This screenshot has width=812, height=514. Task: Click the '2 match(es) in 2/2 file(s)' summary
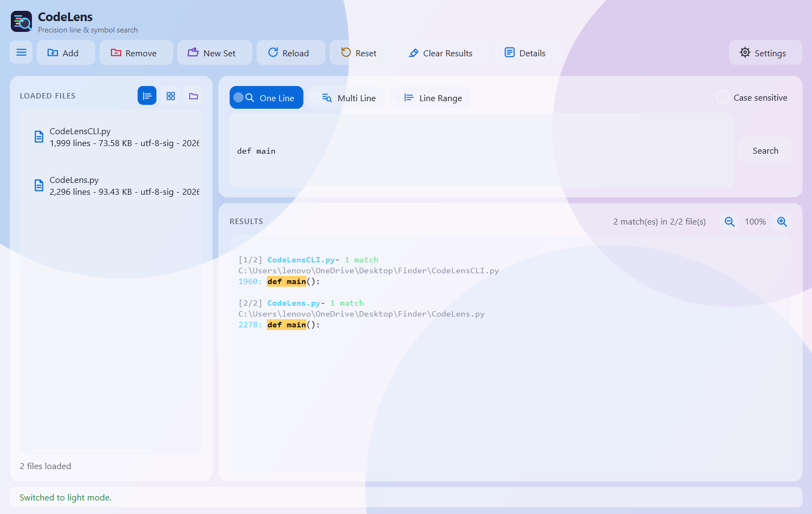coord(659,221)
